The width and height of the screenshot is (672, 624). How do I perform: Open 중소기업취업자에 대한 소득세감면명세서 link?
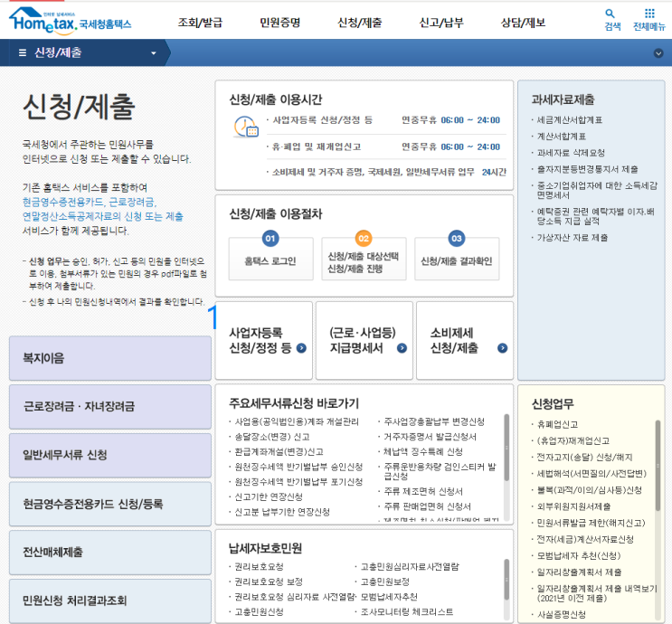597,190
